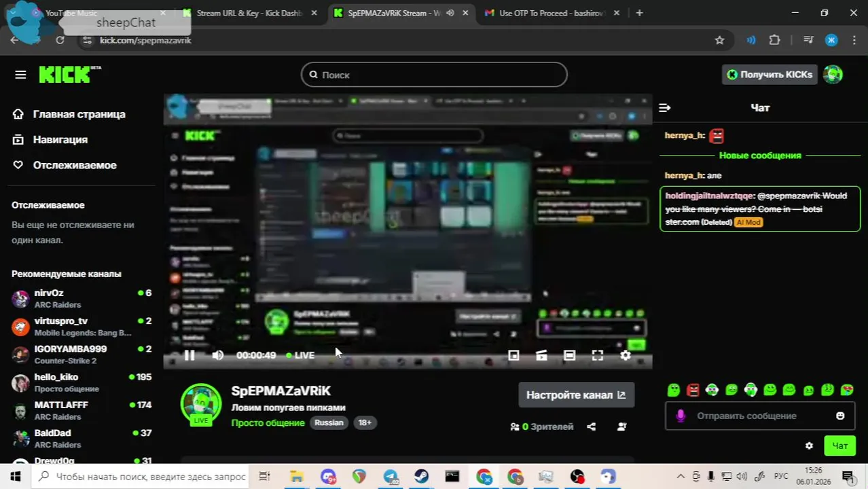Click the Получить KICKs button
The width and height of the screenshot is (868, 489).
tap(770, 75)
